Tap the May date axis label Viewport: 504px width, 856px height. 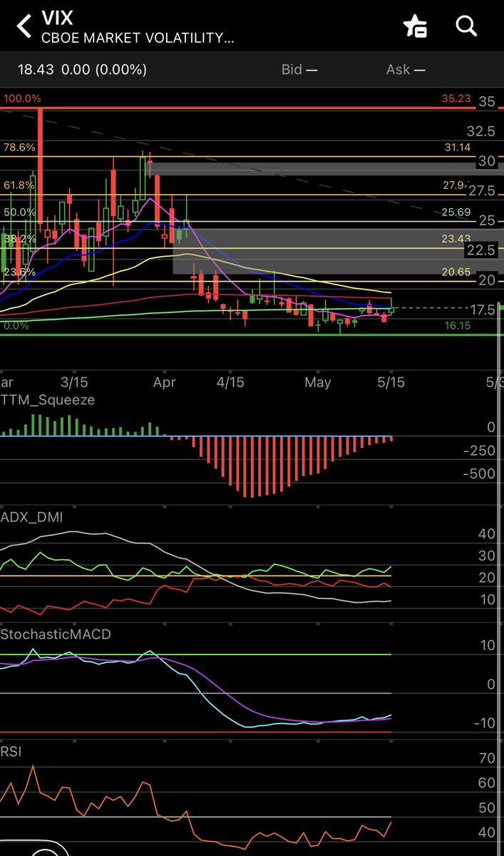click(x=318, y=382)
